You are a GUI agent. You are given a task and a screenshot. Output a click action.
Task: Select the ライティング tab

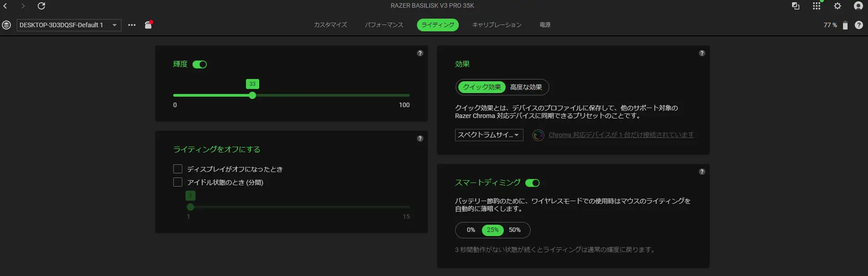click(438, 25)
